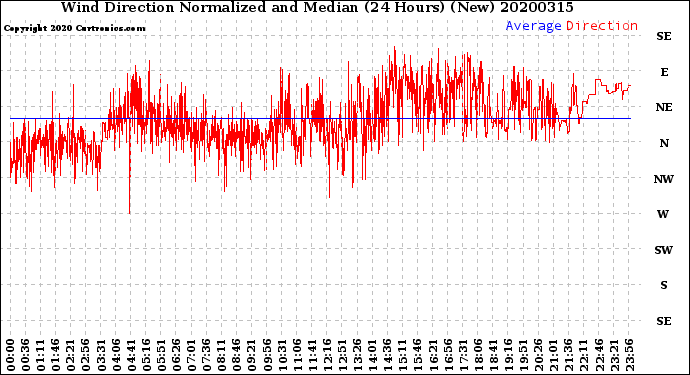This screenshot has height=375, width=690.
Task: Click the 12:16 time label
Action: coord(327,355)
